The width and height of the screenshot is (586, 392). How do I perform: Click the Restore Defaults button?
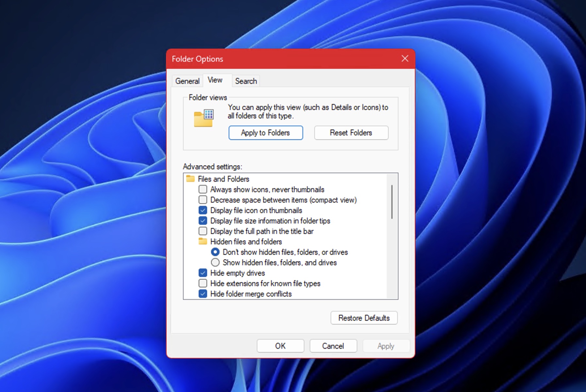(x=364, y=318)
